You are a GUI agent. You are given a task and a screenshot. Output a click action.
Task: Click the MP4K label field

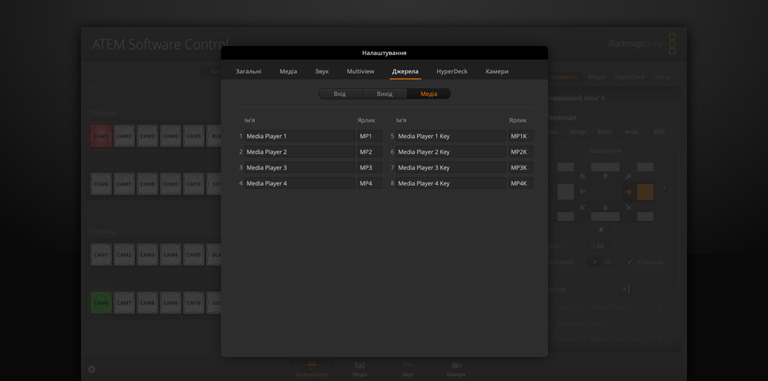click(521, 183)
